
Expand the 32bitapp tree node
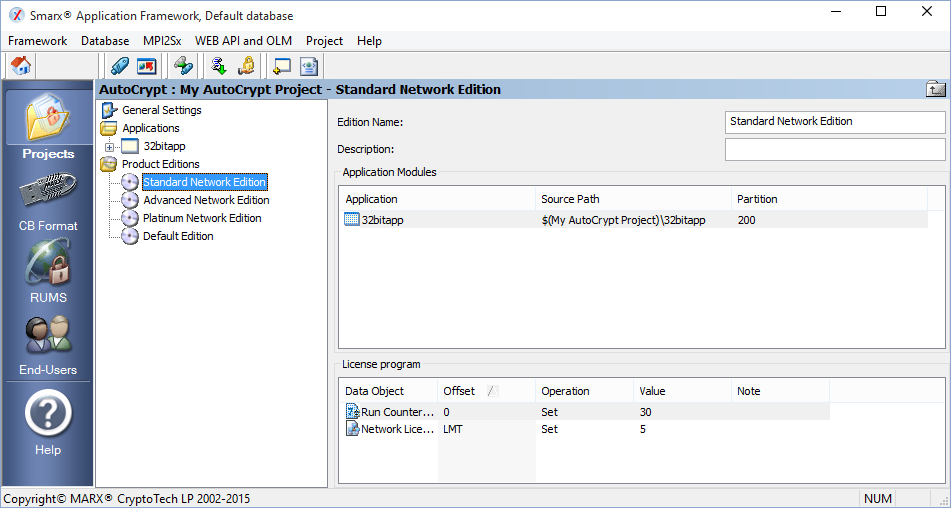point(109,147)
